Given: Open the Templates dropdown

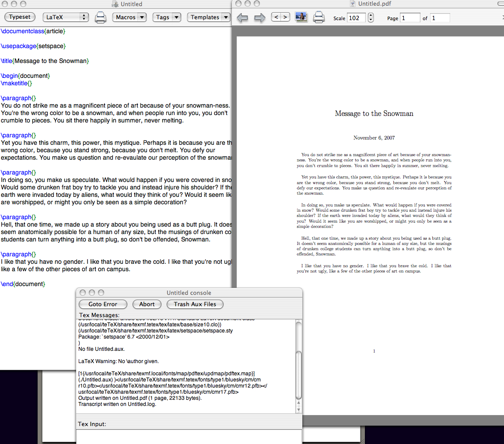Looking at the screenshot, I should pos(209,17).
